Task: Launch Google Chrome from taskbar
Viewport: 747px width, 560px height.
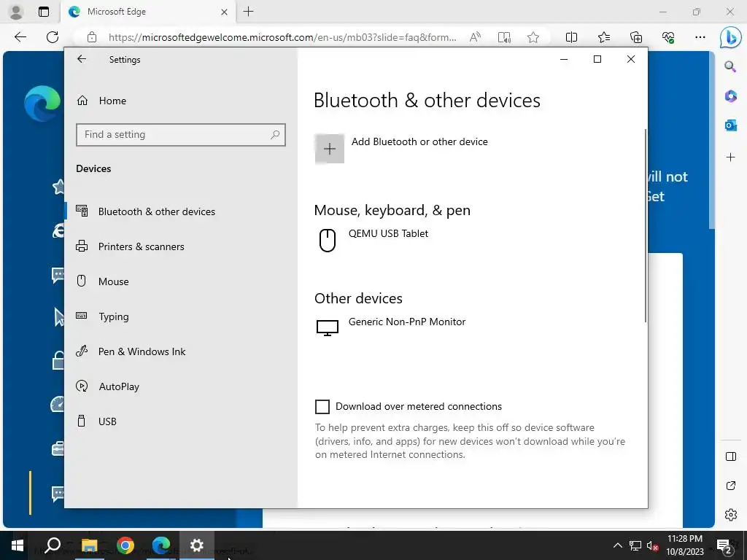Action: pyautogui.click(x=125, y=545)
